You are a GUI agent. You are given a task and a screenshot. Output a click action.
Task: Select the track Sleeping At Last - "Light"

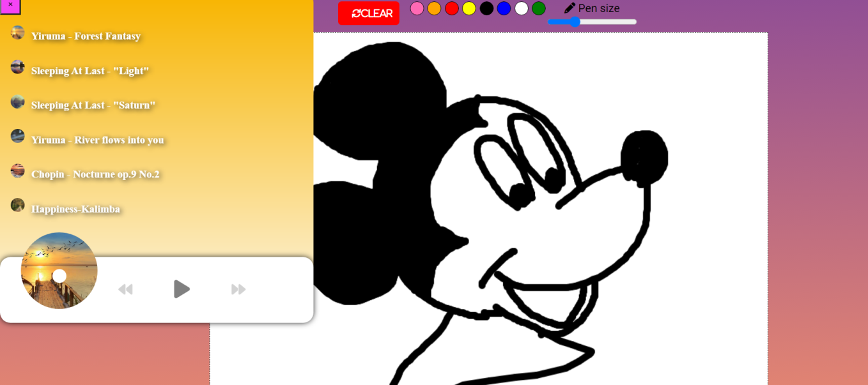point(90,70)
